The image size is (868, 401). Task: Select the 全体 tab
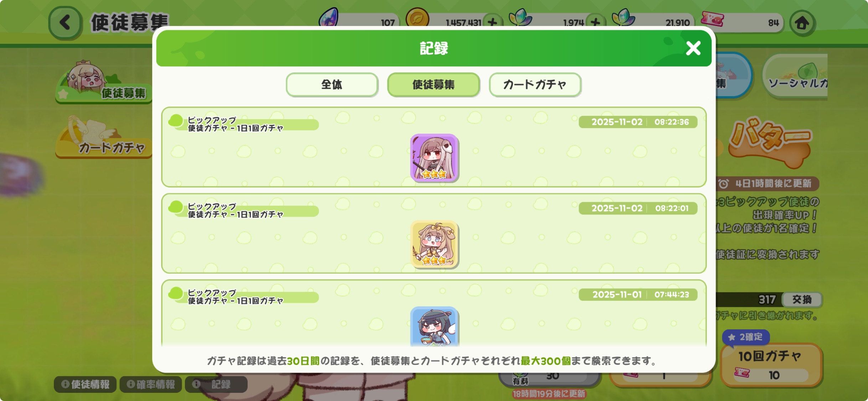(x=332, y=84)
